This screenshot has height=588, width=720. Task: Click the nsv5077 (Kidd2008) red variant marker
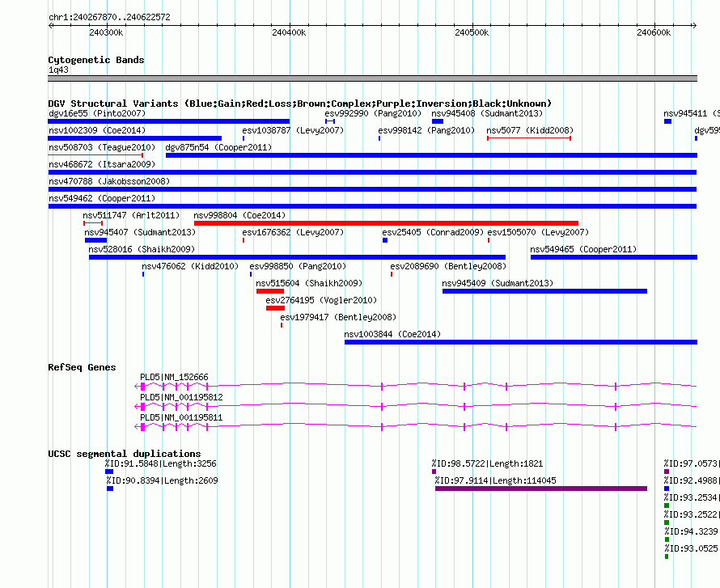[529, 138]
